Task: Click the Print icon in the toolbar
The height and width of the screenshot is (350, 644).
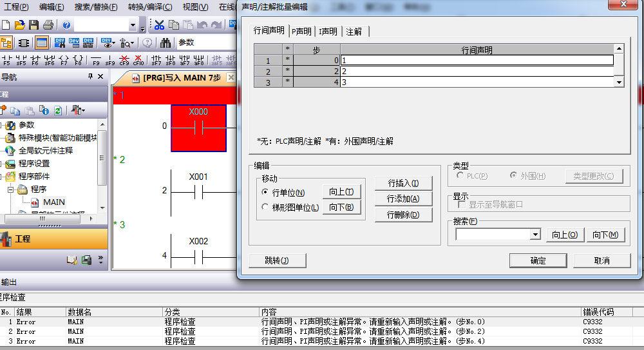Action: pos(48,25)
